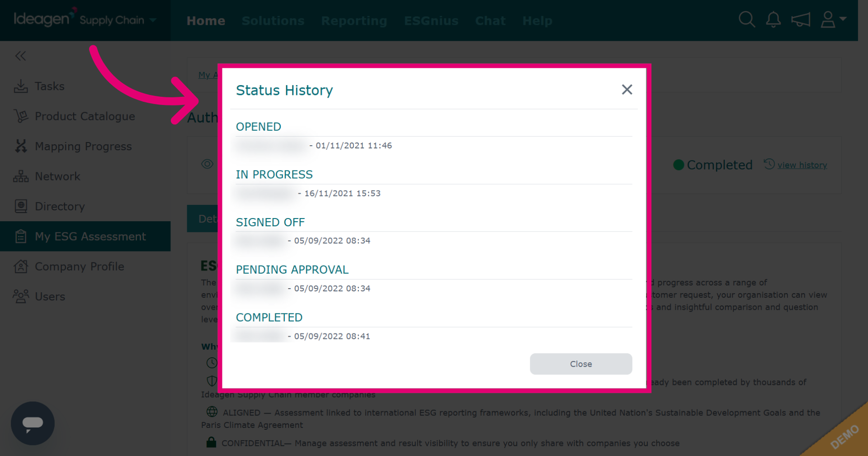
Task: Select My ESG Assessment in sidebar
Action: [85, 236]
